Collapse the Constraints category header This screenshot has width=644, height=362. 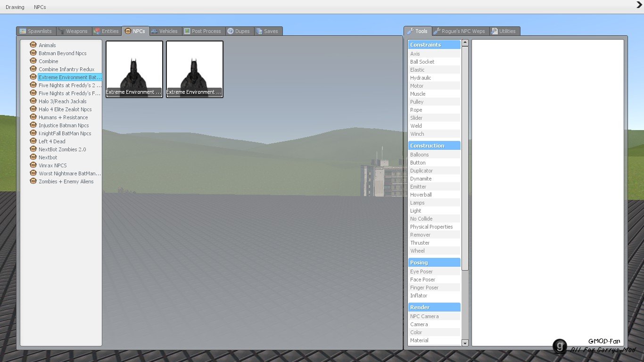click(434, 45)
